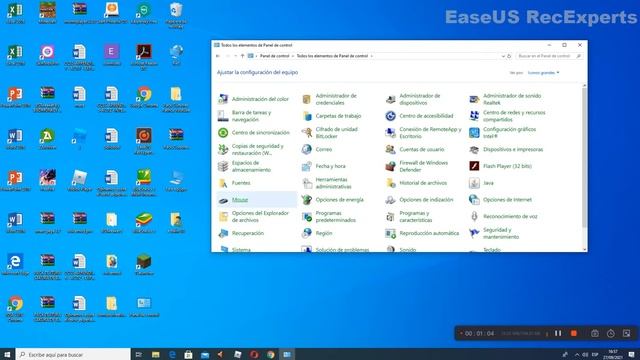Image resolution: width=640 pixels, height=360 pixels.
Task: Open Conexión de RemoteApp y Escritorio icon
Action: [x=391, y=133]
